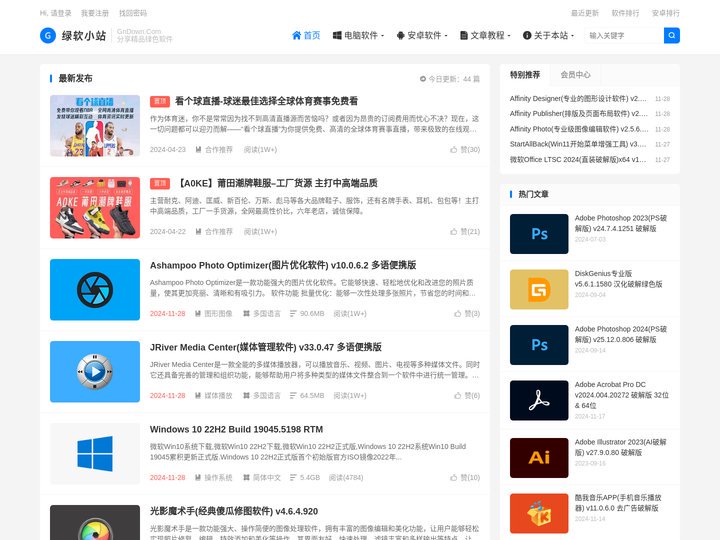Image resolution: width=720 pixels, height=540 pixels.
Task: Open Adobe Illustrator 2023 hot article title
Action: 620,447
